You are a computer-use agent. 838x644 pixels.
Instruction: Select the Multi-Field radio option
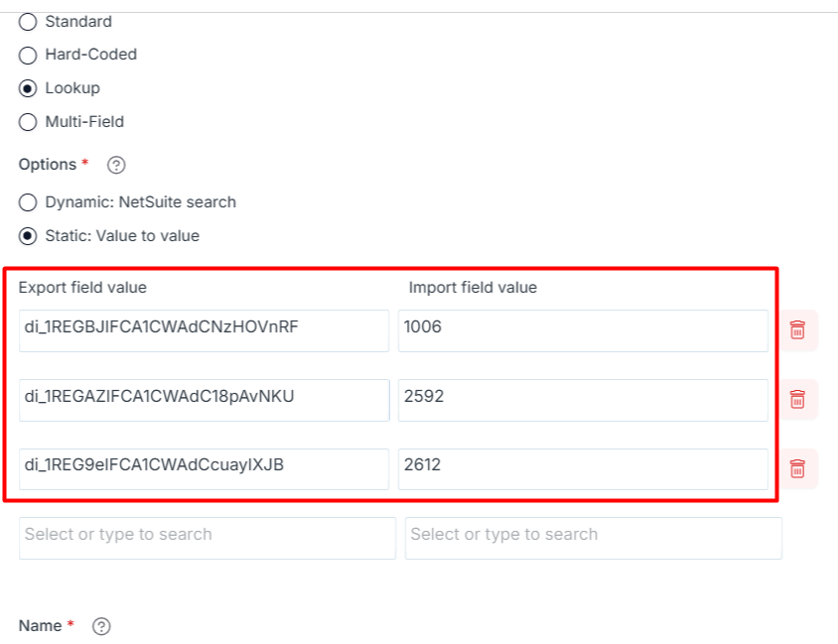pos(28,122)
